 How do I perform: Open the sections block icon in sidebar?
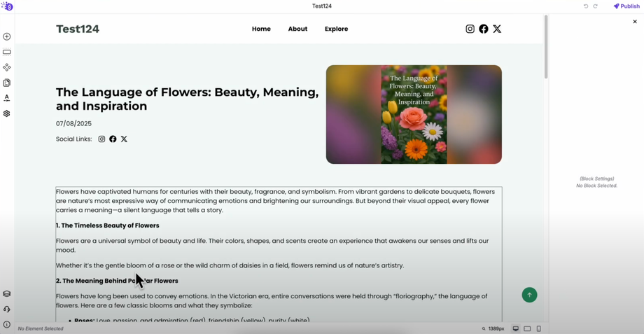[6, 53]
